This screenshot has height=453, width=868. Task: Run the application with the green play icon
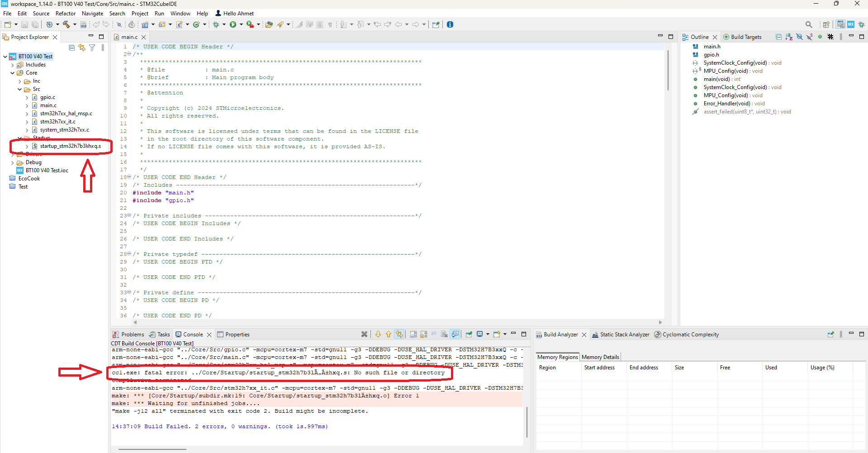click(x=233, y=24)
